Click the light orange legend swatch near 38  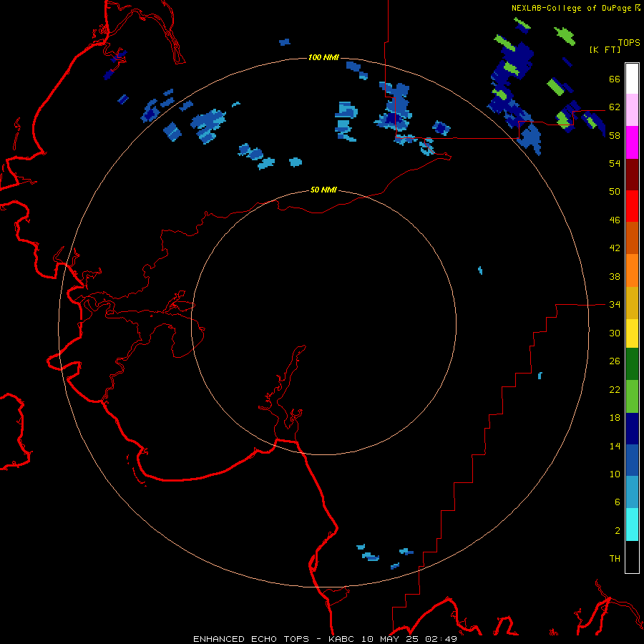pos(632,270)
